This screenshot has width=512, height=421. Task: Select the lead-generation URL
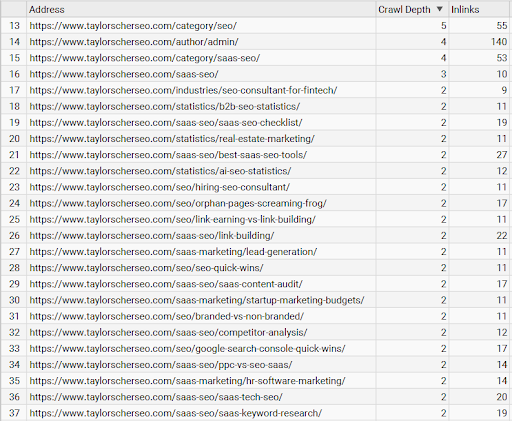pyautogui.click(x=173, y=252)
